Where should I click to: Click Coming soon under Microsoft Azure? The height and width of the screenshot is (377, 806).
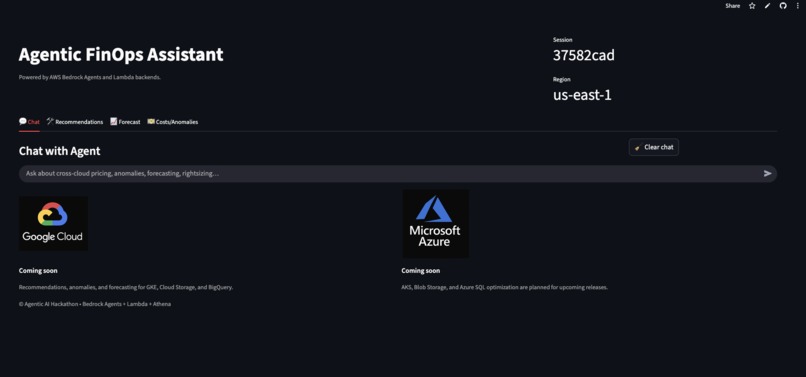pyautogui.click(x=420, y=271)
